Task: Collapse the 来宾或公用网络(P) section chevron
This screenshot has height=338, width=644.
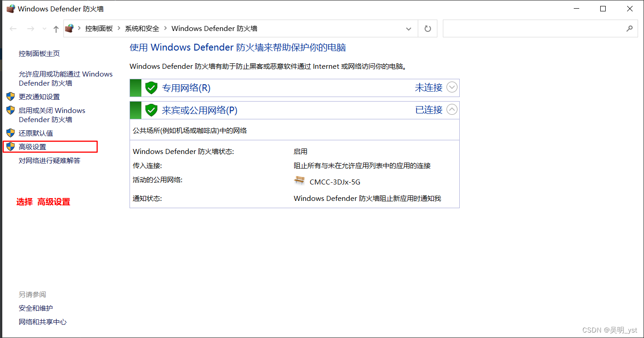Action: point(452,109)
